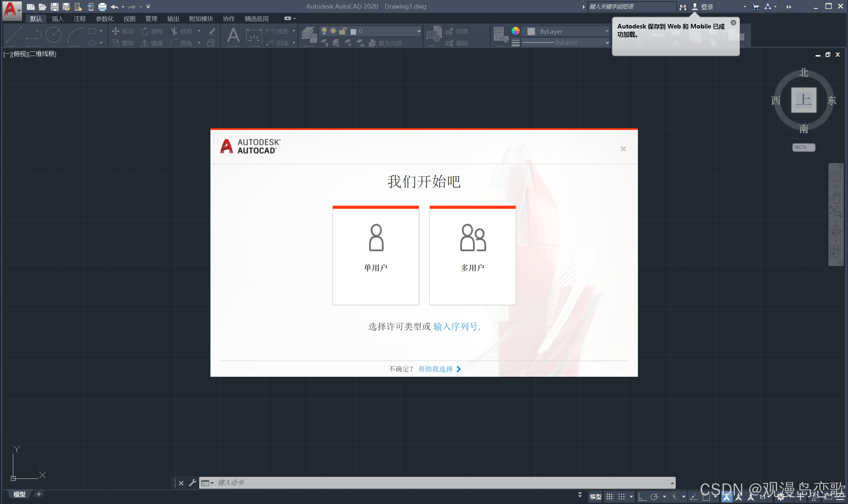Click the 输入序列号 link
Image resolution: width=848 pixels, height=504 pixels.
455,326
